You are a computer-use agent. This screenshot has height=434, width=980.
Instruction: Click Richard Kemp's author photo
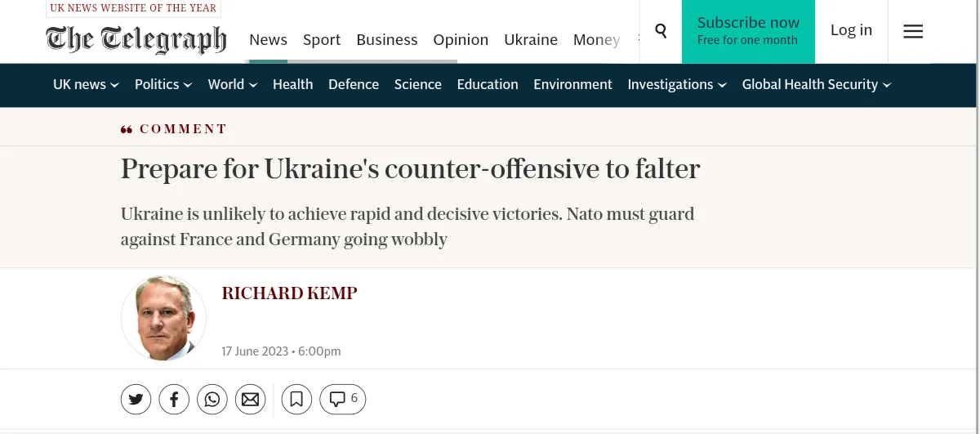pos(163,318)
